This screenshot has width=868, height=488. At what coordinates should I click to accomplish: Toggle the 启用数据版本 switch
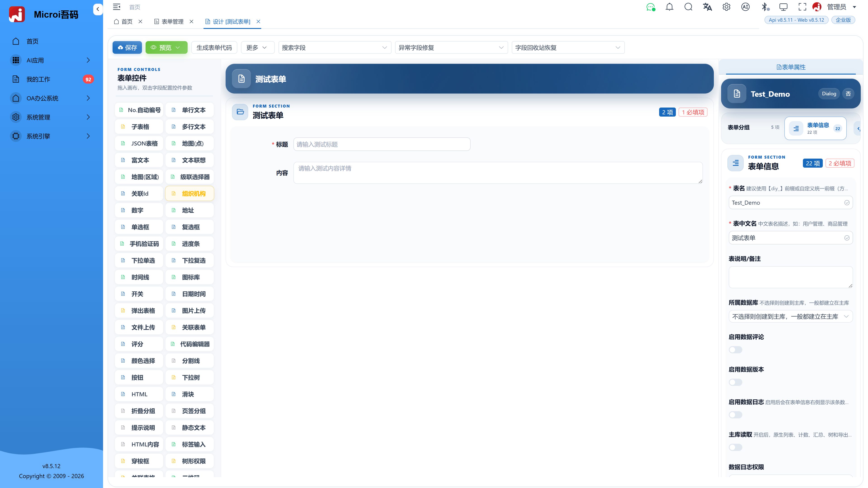tap(735, 382)
